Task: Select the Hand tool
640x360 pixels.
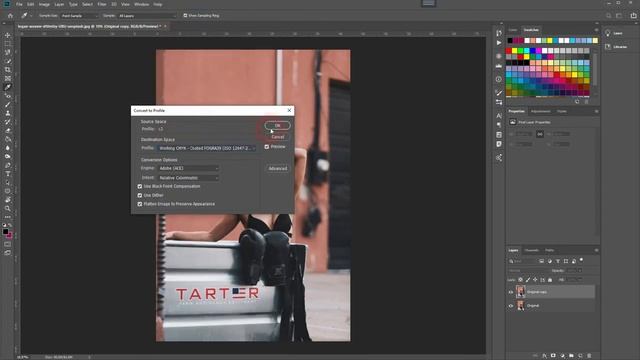Action: [7, 200]
